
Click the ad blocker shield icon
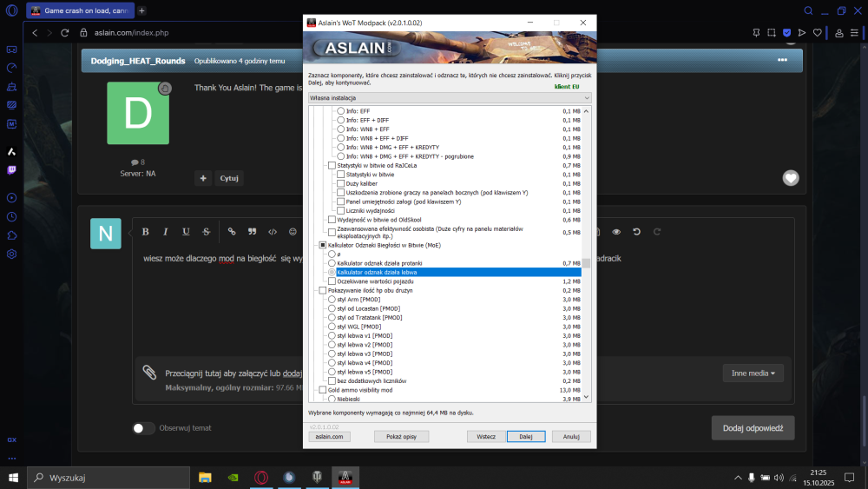click(786, 33)
